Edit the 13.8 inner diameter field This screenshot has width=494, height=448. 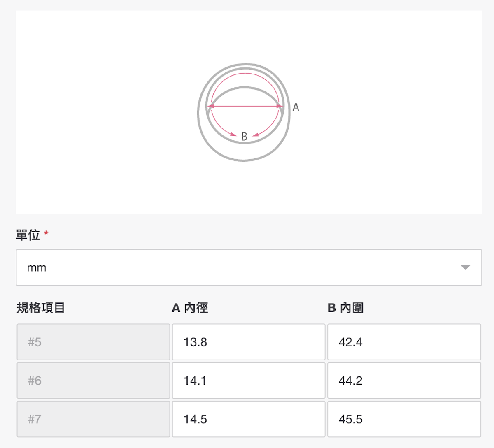pos(249,342)
